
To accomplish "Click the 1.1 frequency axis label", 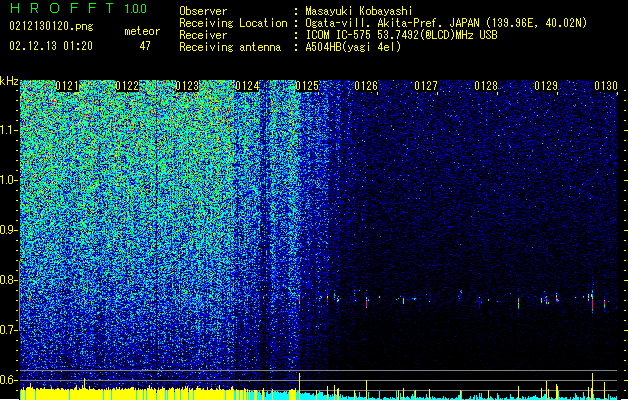I will click(9, 130).
